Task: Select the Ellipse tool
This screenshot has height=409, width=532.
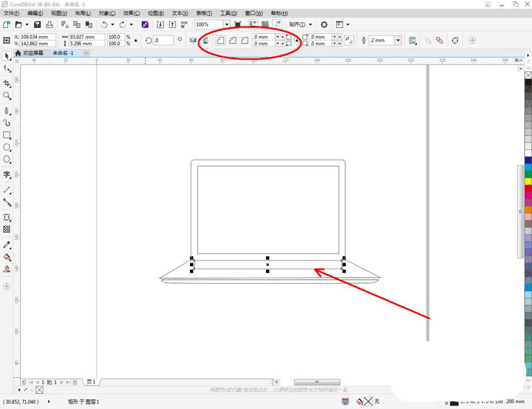Action: (7, 148)
